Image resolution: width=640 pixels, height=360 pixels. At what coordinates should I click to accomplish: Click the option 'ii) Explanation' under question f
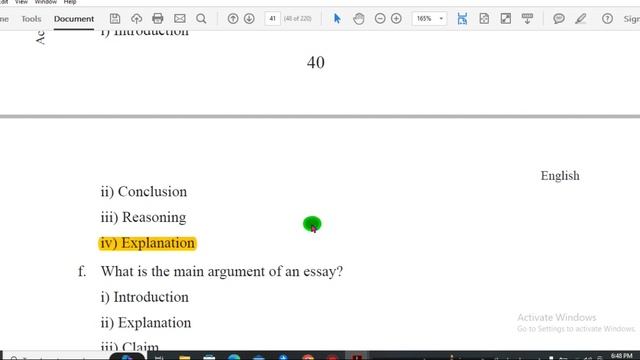[x=146, y=323]
